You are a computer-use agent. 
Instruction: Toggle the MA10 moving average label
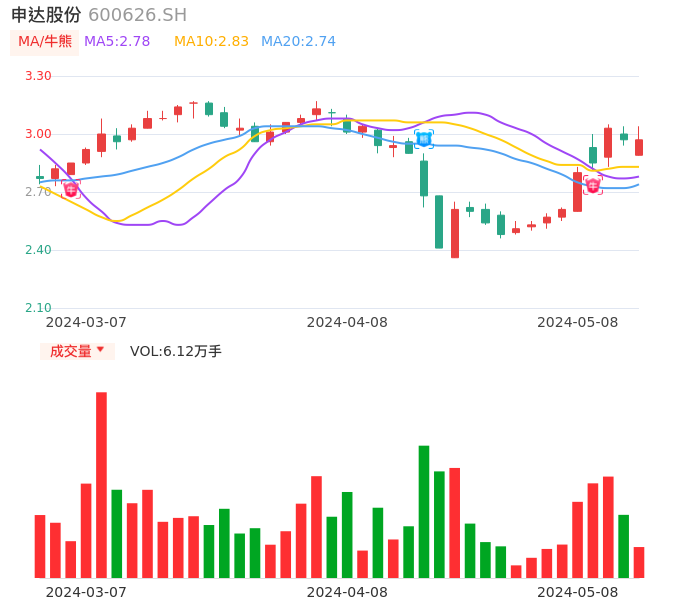pos(211,42)
